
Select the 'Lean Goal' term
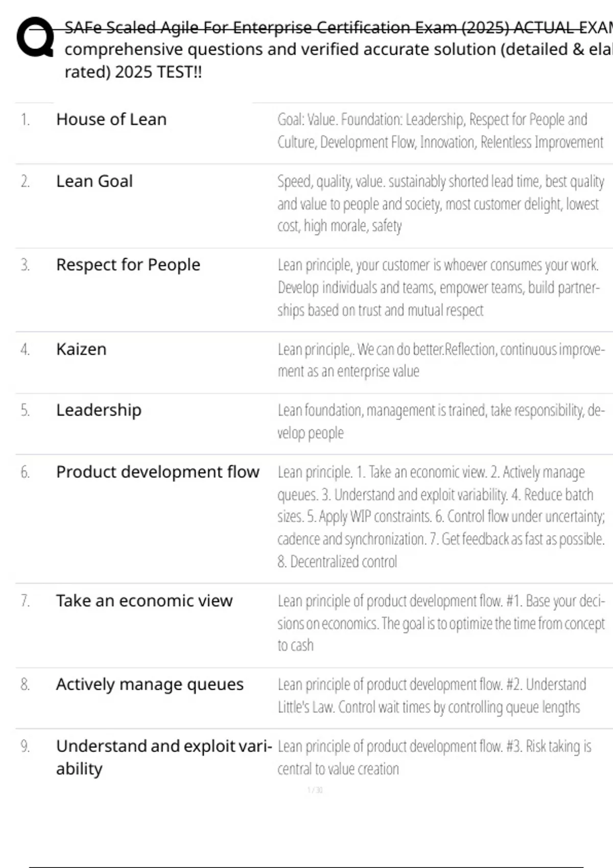click(95, 181)
